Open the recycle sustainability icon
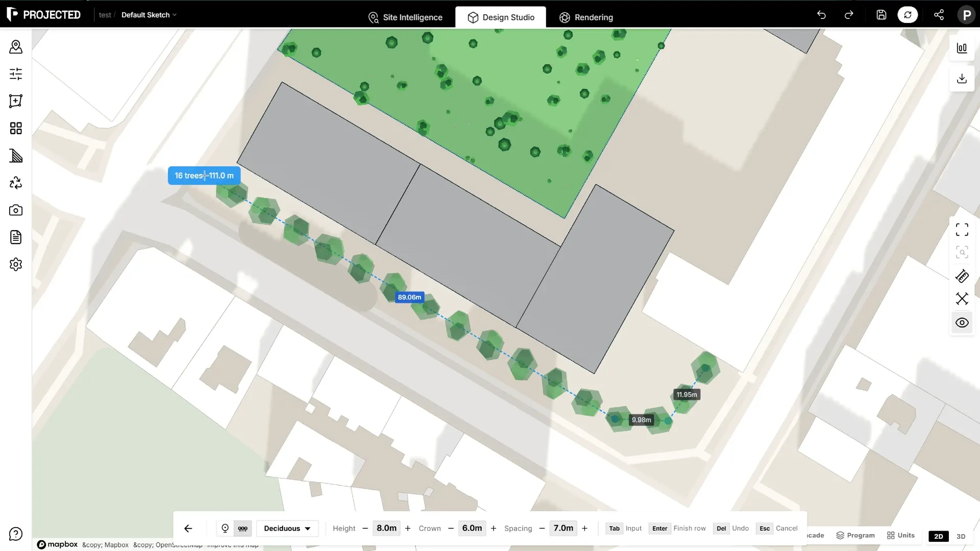980x551 pixels. click(16, 183)
